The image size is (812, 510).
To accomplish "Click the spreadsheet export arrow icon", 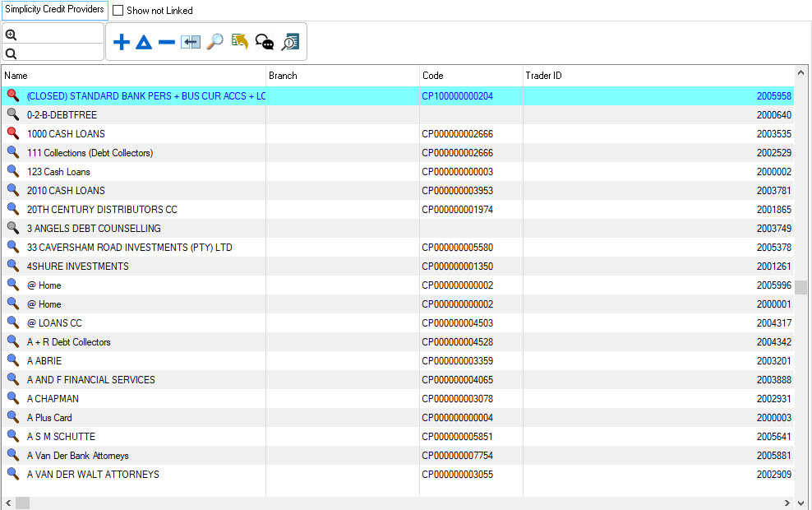I will coord(240,42).
